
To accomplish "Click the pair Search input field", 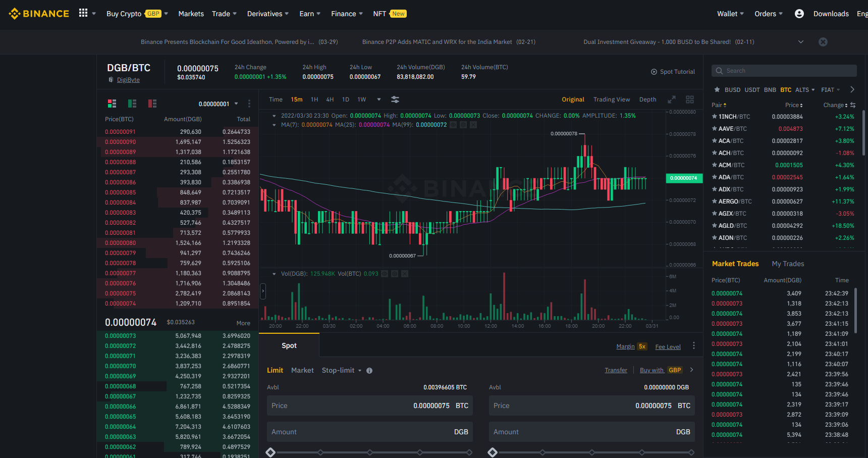I will tap(784, 71).
